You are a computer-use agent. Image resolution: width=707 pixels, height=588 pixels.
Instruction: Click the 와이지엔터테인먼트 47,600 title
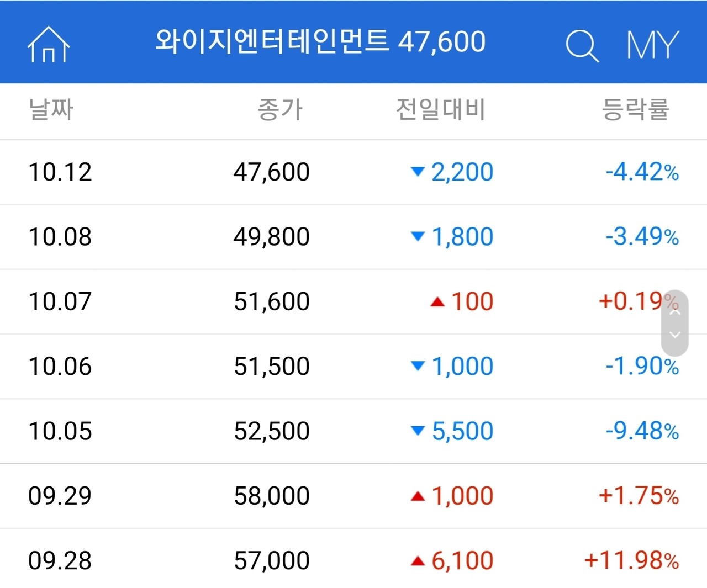pos(321,41)
